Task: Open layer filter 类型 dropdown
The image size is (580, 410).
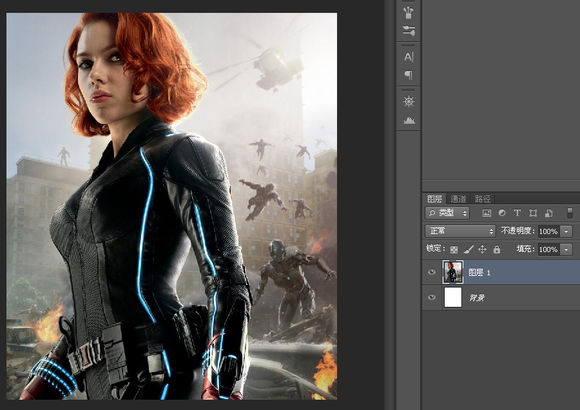Action: coord(447,213)
